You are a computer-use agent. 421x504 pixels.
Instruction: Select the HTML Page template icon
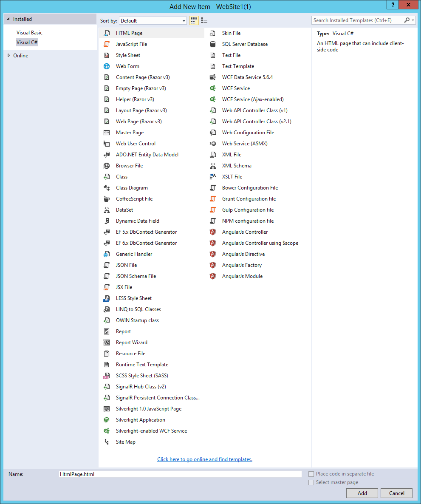click(x=107, y=33)
